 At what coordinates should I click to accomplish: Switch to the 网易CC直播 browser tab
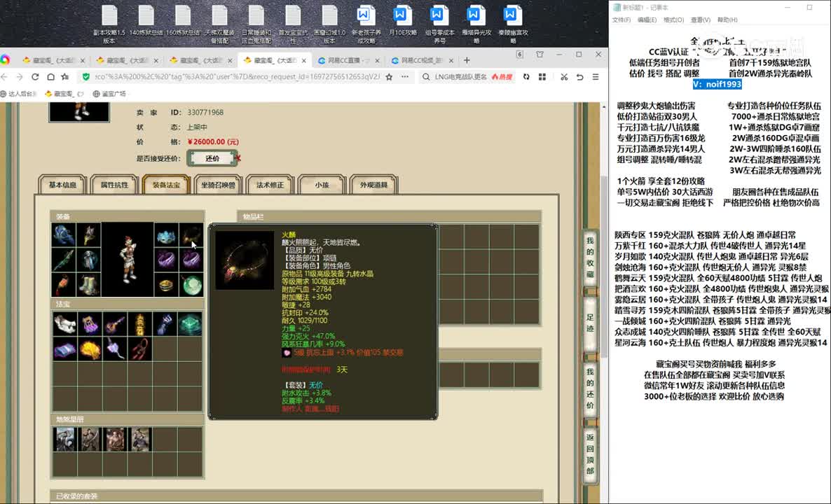tap(348, 60)
